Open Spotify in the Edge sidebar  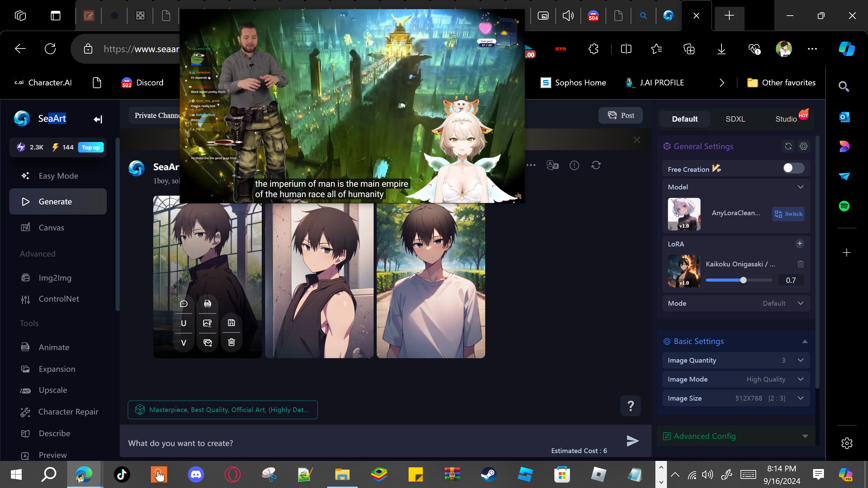tap(844, 206)
